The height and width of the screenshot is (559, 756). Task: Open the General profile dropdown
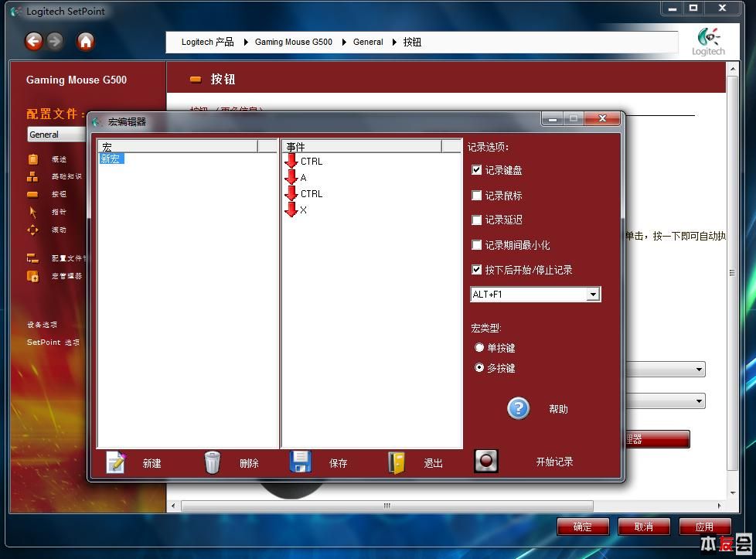pyautogui.click(x=56, y=135)
